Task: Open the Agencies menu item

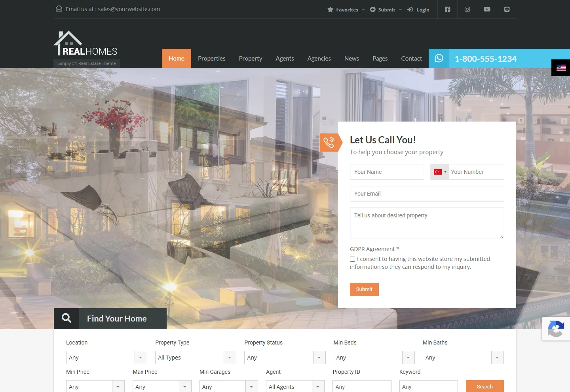Action: click(319, 58)
